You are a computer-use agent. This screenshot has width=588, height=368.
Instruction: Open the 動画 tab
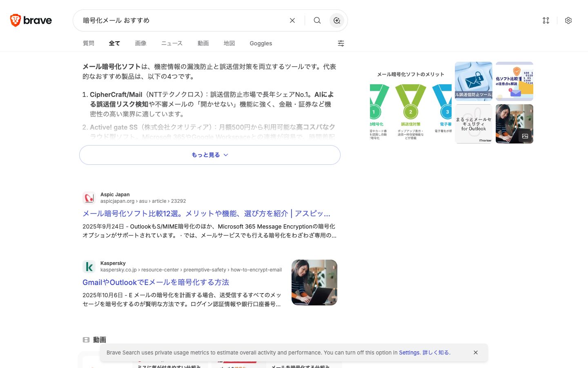pyautogui.click(x=203, y=43)
